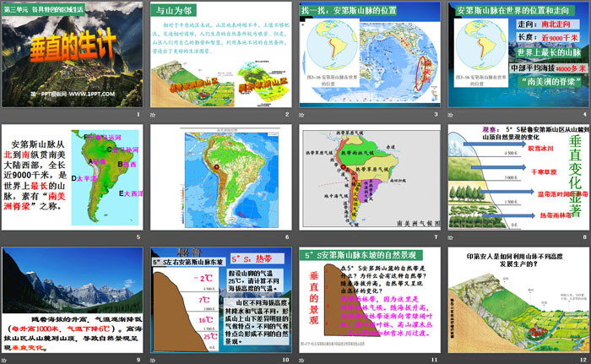Click the animation star icon under slide 8

click(452, 237)
